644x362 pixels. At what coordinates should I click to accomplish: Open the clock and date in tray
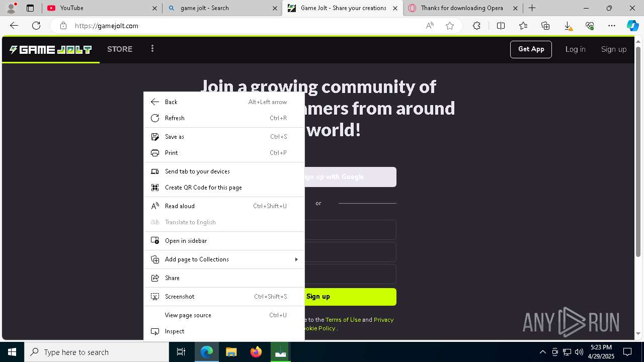[x=601, y=352]
